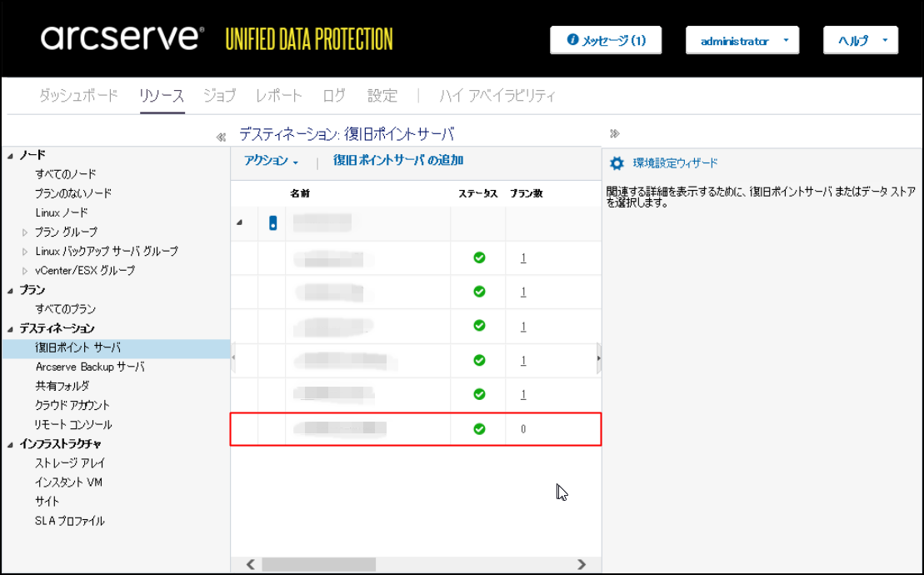Select Arcserve Backup サーバ in the tree

tap(90, 367)
